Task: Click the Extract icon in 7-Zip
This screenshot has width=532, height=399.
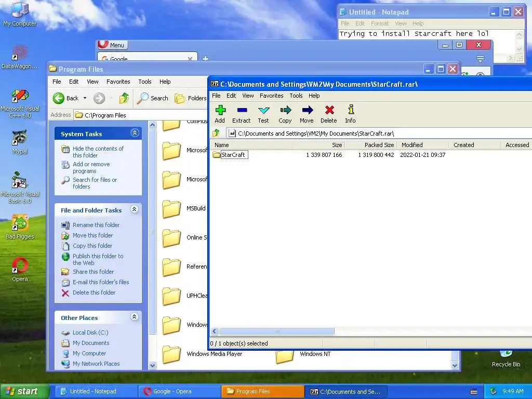Action: tap(241, 114)
